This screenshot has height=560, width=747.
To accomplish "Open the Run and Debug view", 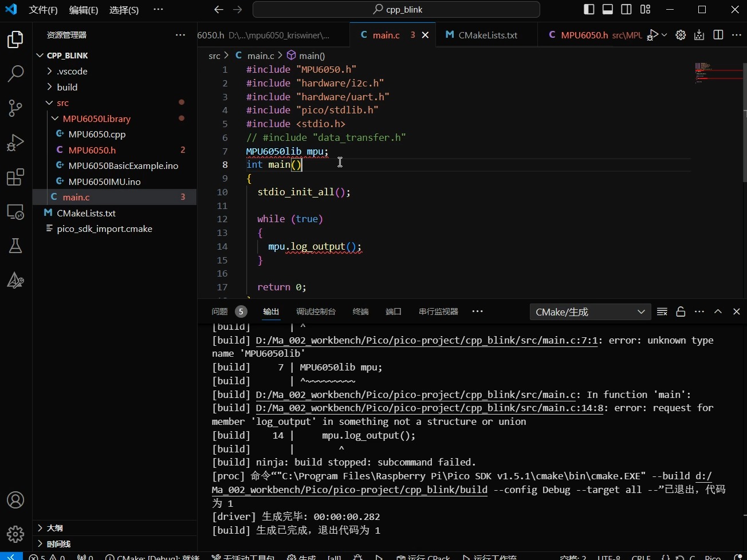I will 15,142.
